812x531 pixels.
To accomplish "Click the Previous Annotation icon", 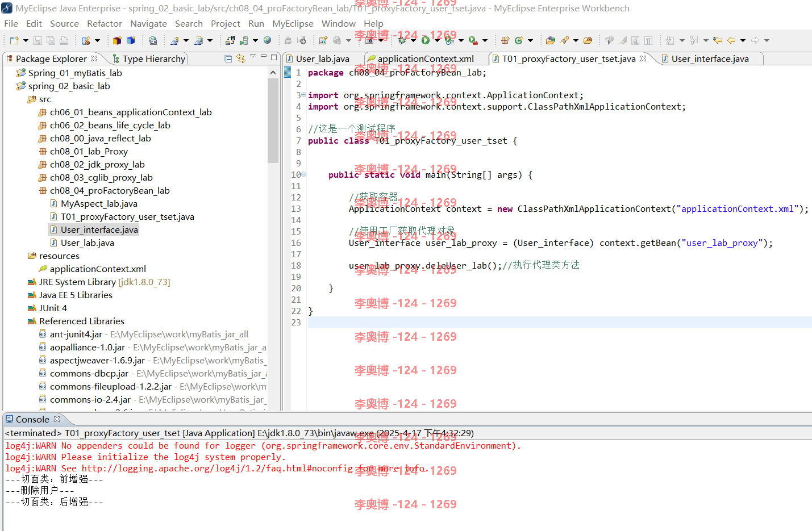I will (694, 40).
